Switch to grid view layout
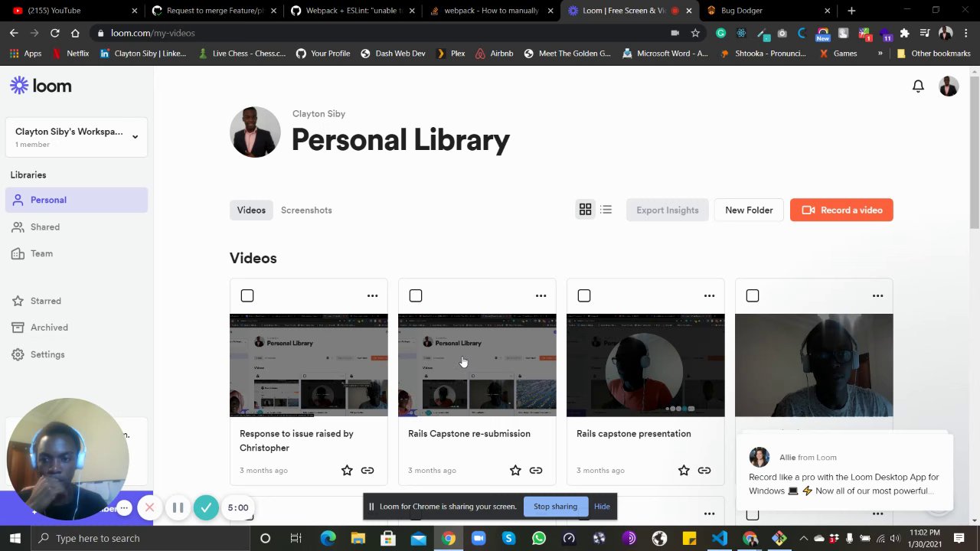Viewport: 980px width, 551px height. (x=585, y=210)
